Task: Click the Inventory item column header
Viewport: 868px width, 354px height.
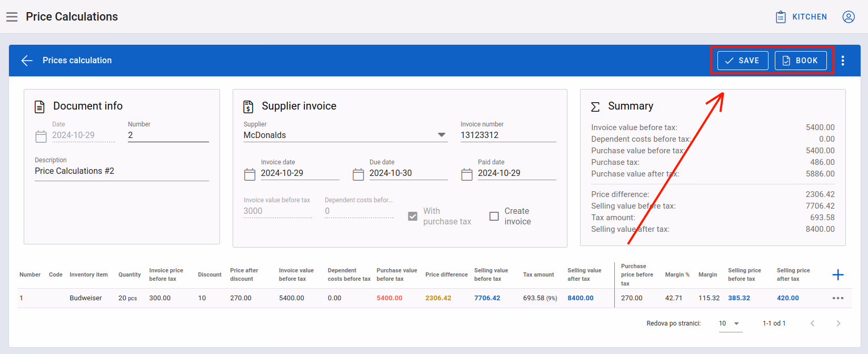Action: pyautogui.click(x=88, y=275)
